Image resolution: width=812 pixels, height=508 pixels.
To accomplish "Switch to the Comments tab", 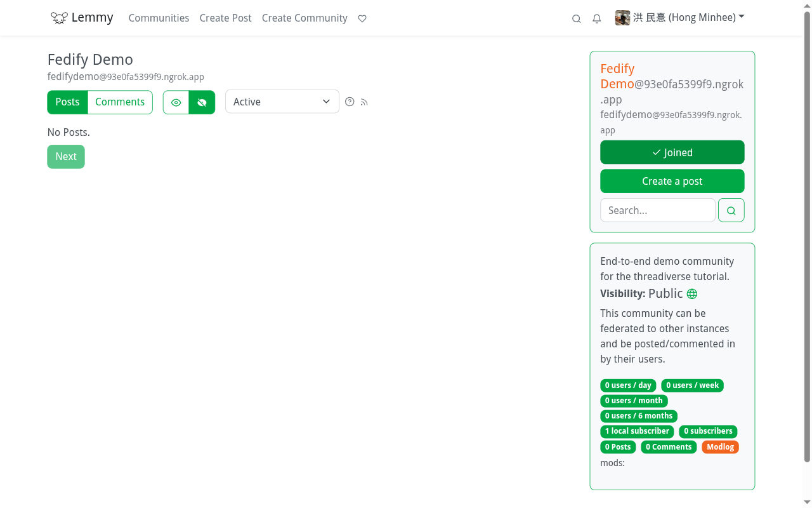I will pyautogui.click(x=120, y=102).
